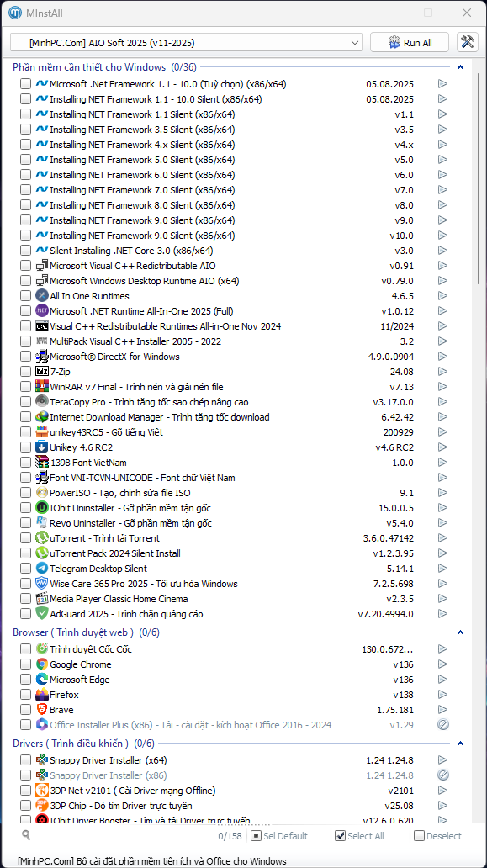Click the search magnifier icon at the bottom
The image size is (487, 868).
(x=26, y=835)
